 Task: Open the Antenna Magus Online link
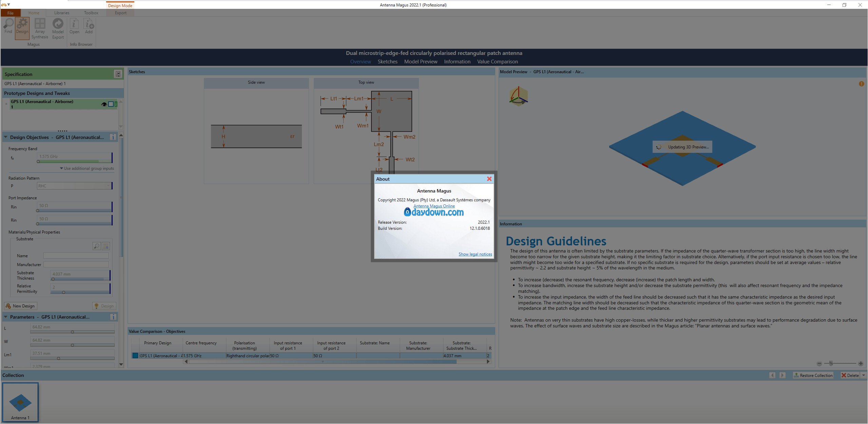(434, 206)
